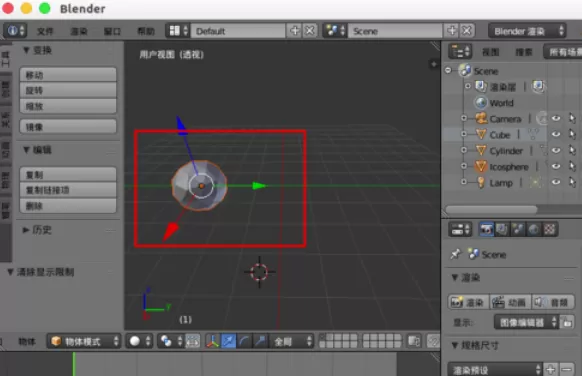
Task: Click the 复制链接项 button
Action: pyautogui.click(x=68, y=190)
